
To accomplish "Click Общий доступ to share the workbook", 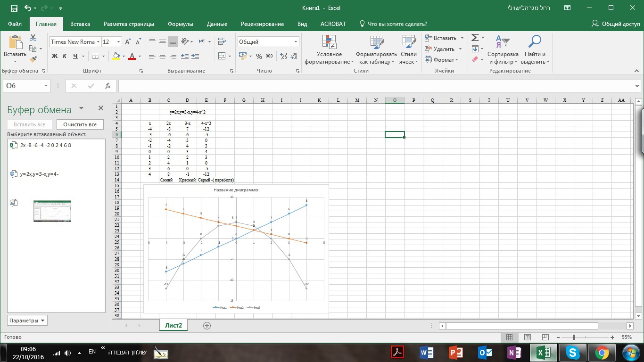I will (616, 24).
